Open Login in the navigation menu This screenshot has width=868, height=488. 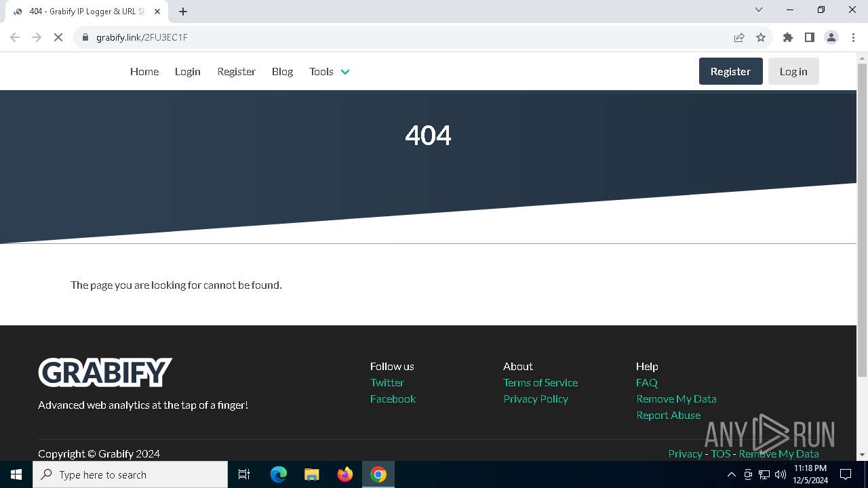click(188, 71)
